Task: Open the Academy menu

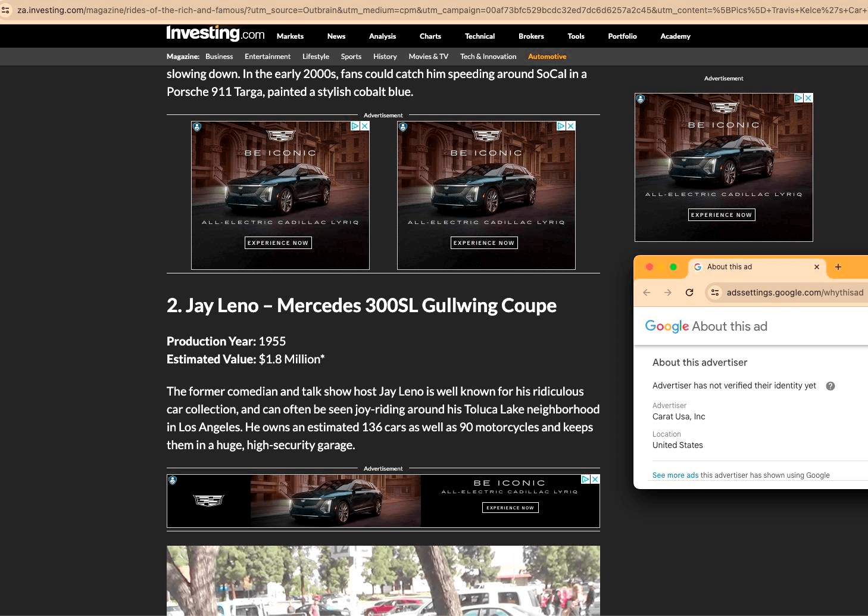Action: [675, 36]
